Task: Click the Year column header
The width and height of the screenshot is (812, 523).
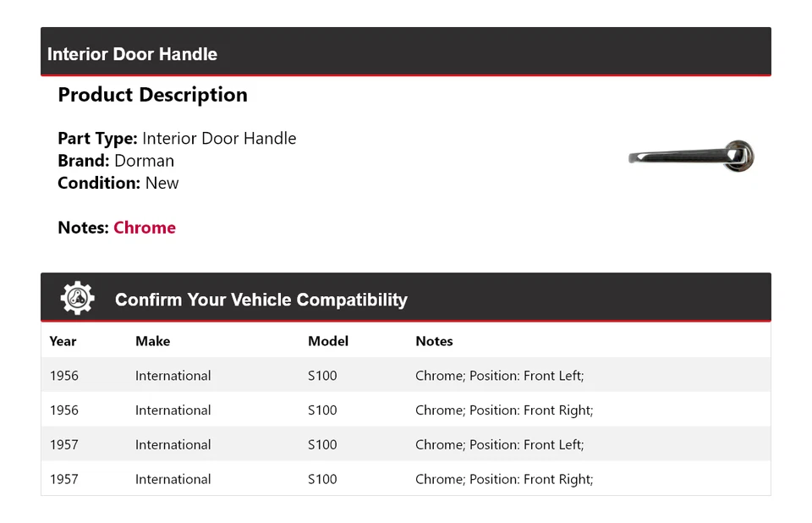Action: (x=63, y=341)
